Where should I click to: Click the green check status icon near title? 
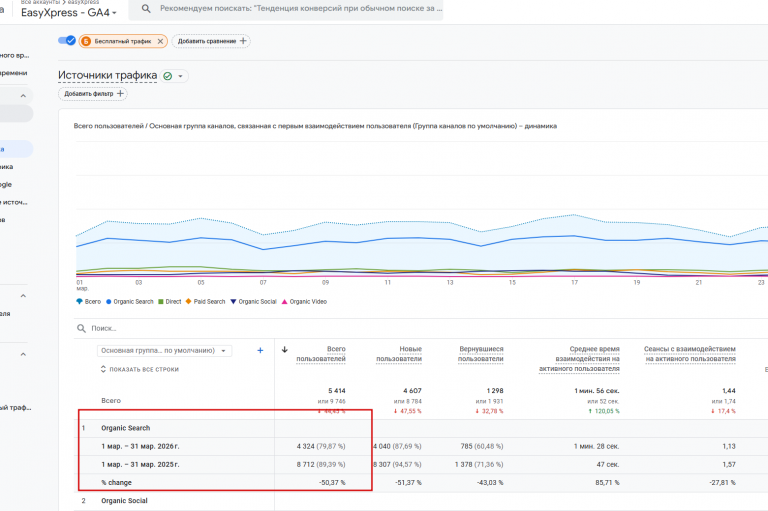point(168,76)
